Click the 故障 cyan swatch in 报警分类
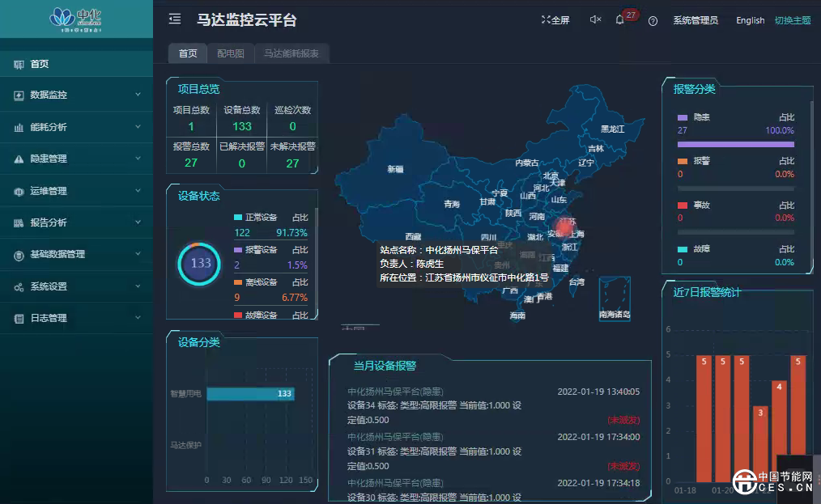Image resolution: width=821 pixels, height=504 pixels. pos(683,249)
